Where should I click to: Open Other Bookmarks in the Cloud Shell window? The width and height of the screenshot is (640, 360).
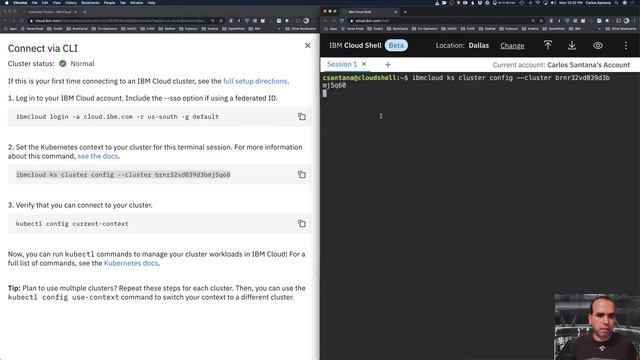tap(622, 29)
